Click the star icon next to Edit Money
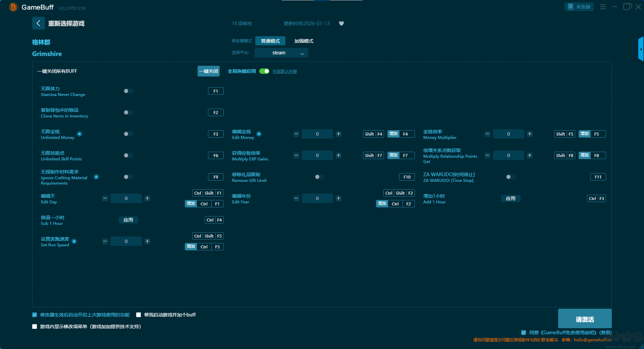 click(x=259, y=134)
